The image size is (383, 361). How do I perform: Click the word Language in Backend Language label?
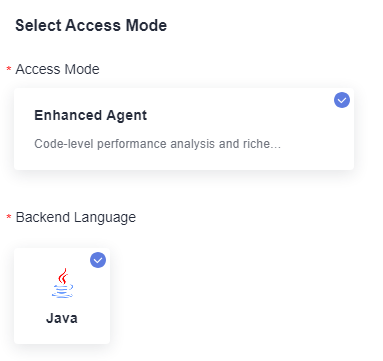coord(105,218)
